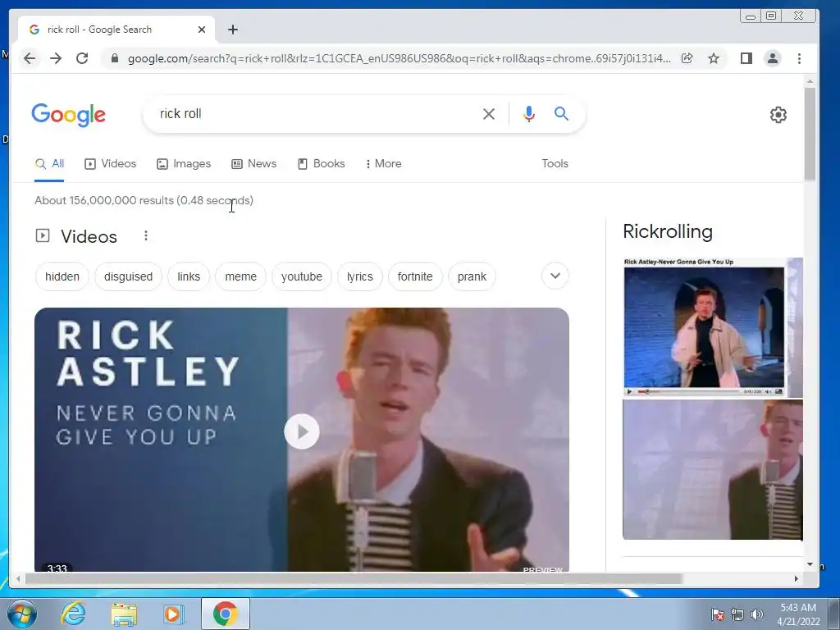Share this page icon in address bar
The height and width of the screenshot is (630, 840).
click(687, 58)
